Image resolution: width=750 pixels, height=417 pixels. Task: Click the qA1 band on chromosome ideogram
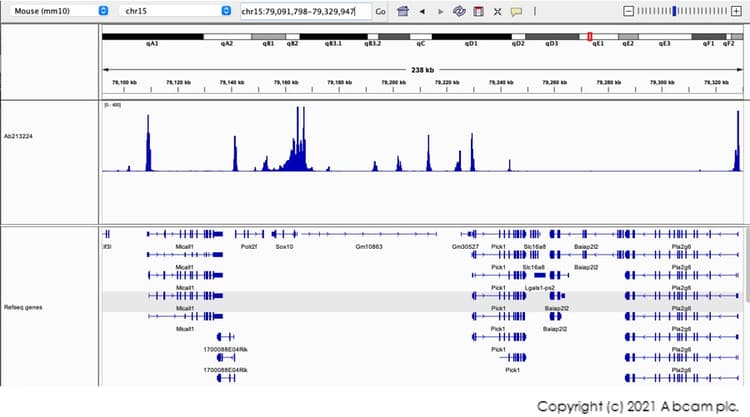(x=152, y=35)
